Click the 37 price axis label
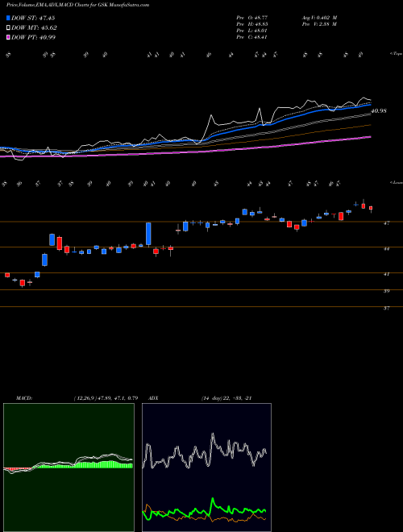The width and height of the screenshot is (403, 532). coord(386,309)
